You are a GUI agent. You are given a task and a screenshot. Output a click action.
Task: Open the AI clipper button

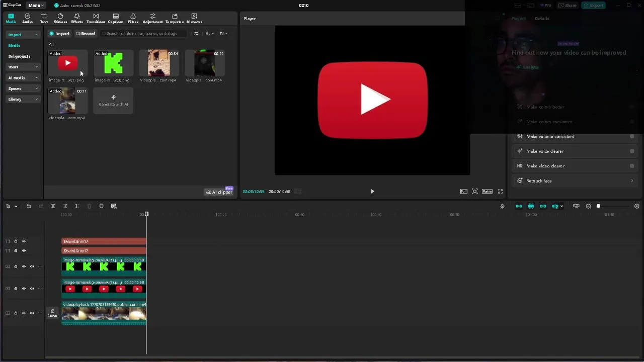coord(219,192)
